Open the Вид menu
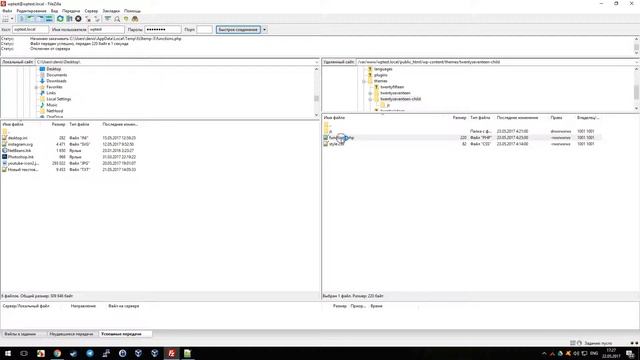This screenshot has height=360, width=640. pyautogui.click(x=54, y=11)
